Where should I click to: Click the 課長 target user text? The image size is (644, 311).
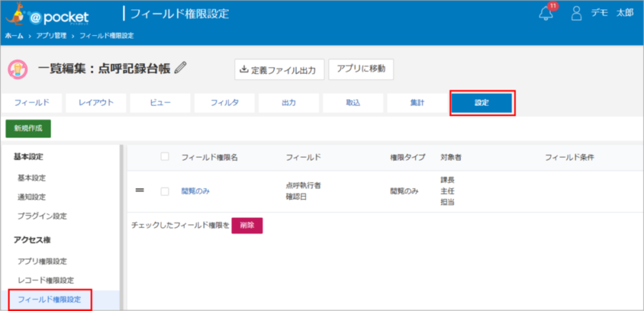(447, 180)
